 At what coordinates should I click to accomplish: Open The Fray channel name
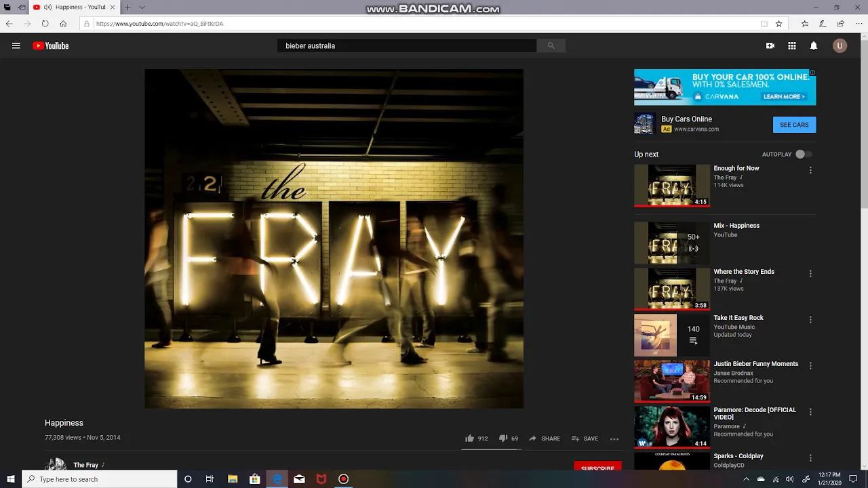[x=86, y=465]
